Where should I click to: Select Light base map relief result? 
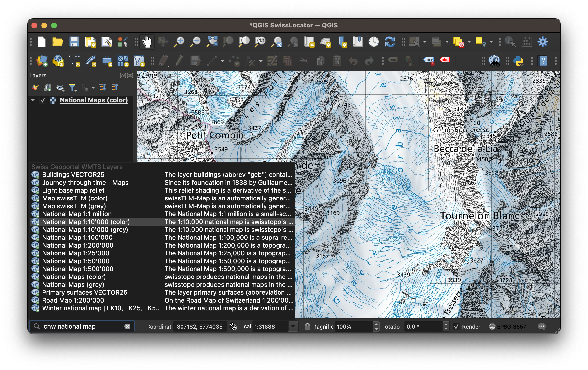pyautogui.click(x=163, y=190)
